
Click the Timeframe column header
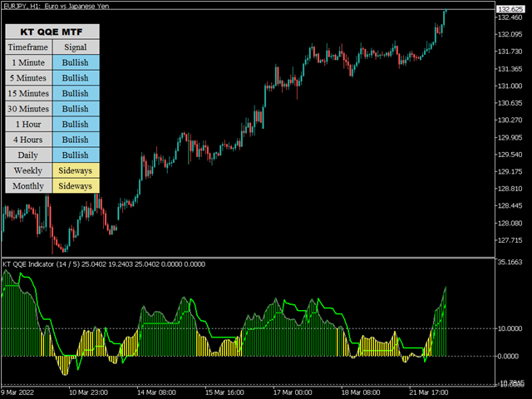point(28,47)
